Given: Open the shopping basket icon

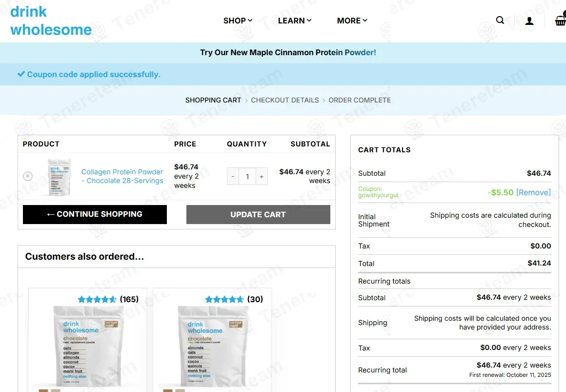Looking at the screenshot, I should pyautogui.click(x=560, y=21).
